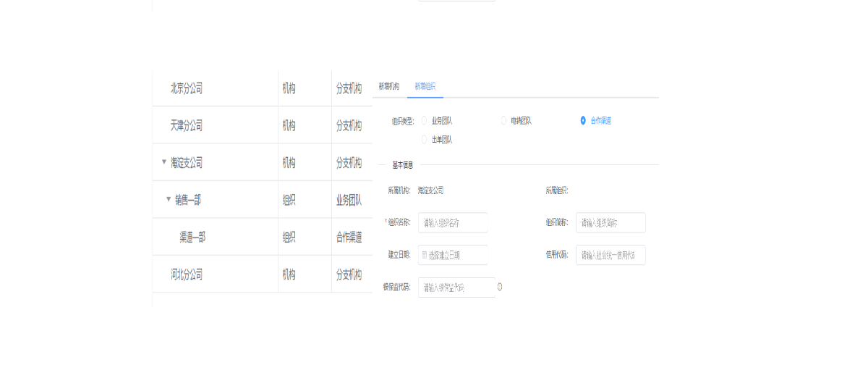Screen dimensions: 868x378
Task: Click the 基本信息 section heading
Action: [403, 164]
